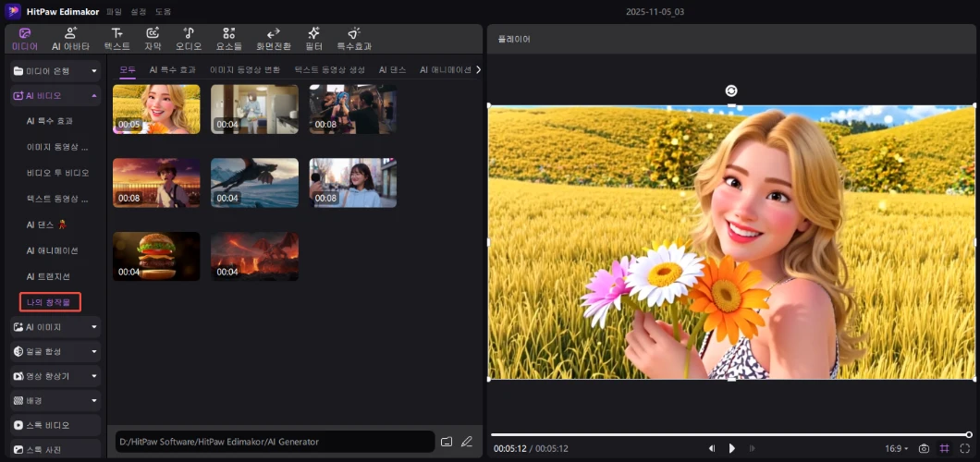Open the 파일 menu
980x462 pixels.
click(x=114, y=11)
